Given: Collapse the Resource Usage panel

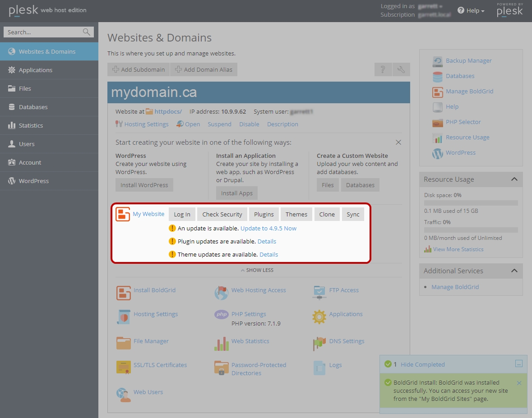Looking at the screenshot, I should coord(514,179).
